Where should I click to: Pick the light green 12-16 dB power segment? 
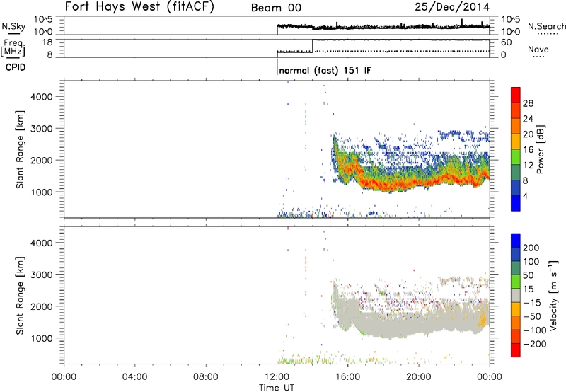(516, 156)
